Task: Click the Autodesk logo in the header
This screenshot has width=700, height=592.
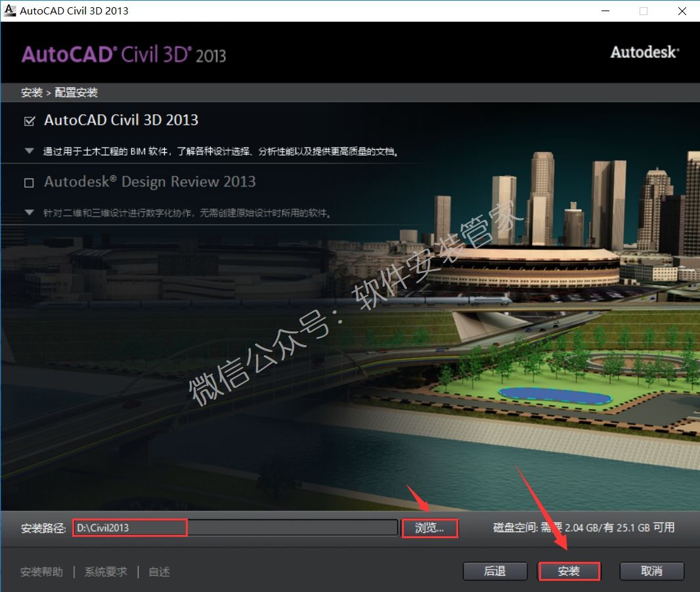Action: coord(644,53)
